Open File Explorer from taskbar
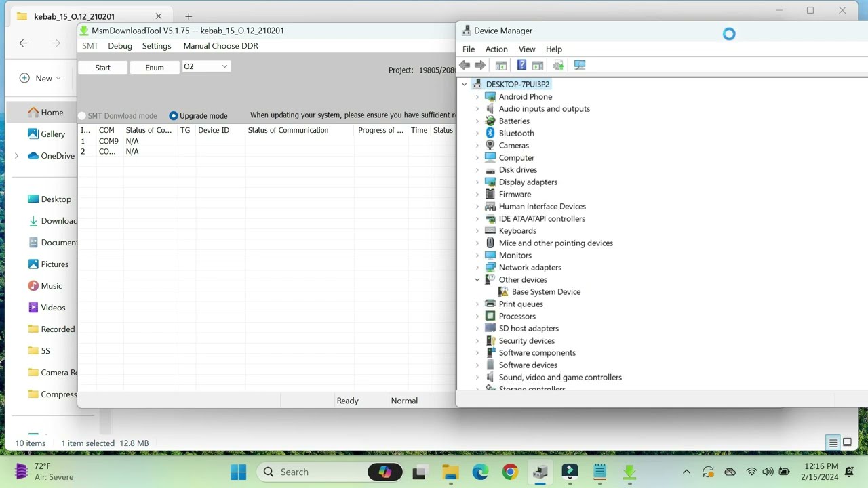868x488 pixels. (450, 472)
